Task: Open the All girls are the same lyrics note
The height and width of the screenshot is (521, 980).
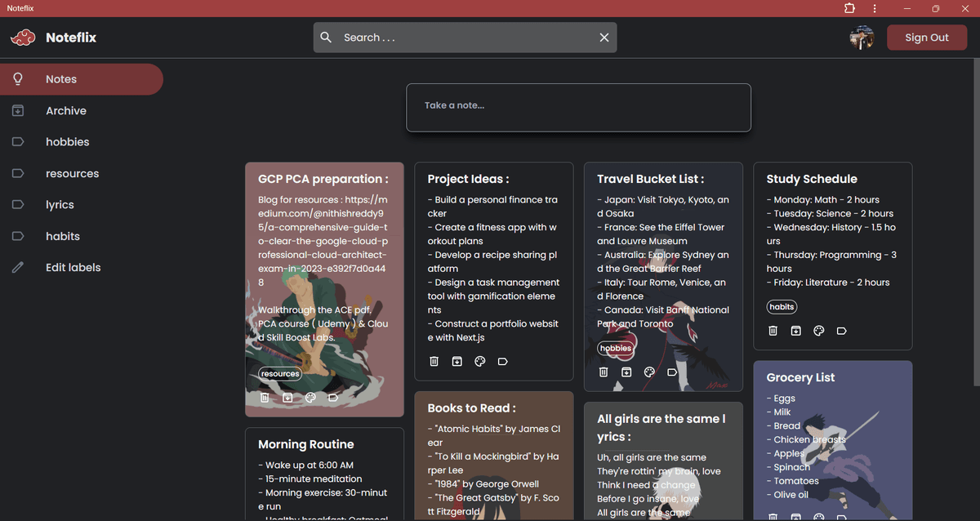Action: coord(663,461)
